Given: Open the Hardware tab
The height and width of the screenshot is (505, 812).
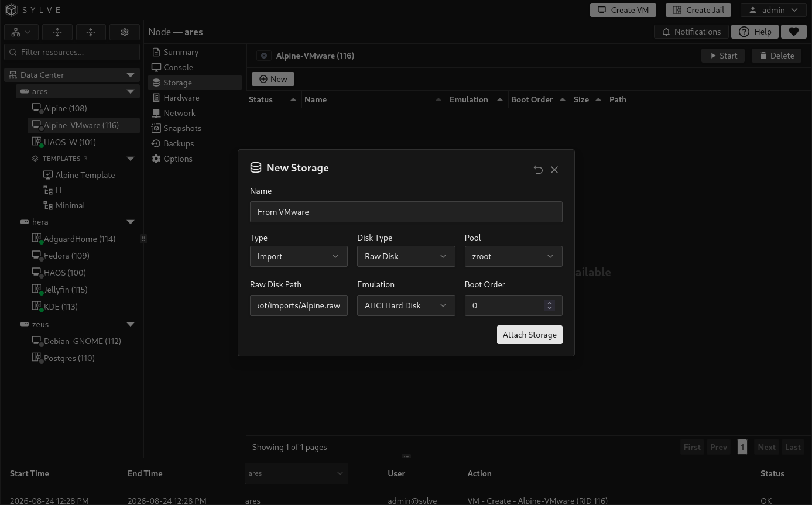Looking at the screenshot, I should click(x=195, y=98).
